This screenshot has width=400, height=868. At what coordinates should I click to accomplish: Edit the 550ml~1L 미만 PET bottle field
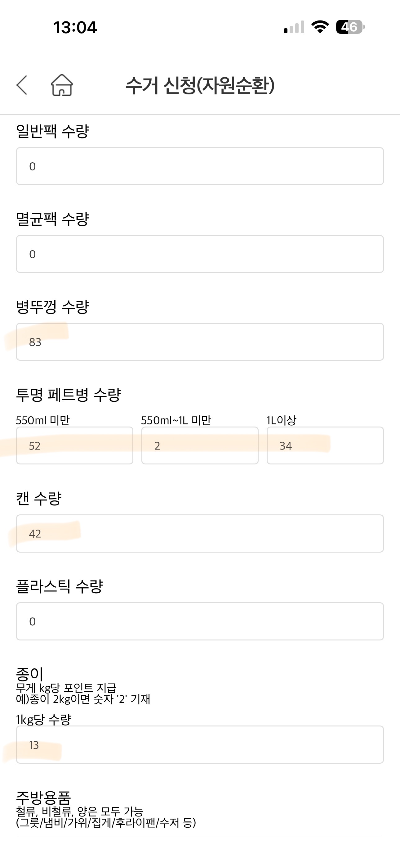[200, 446]
